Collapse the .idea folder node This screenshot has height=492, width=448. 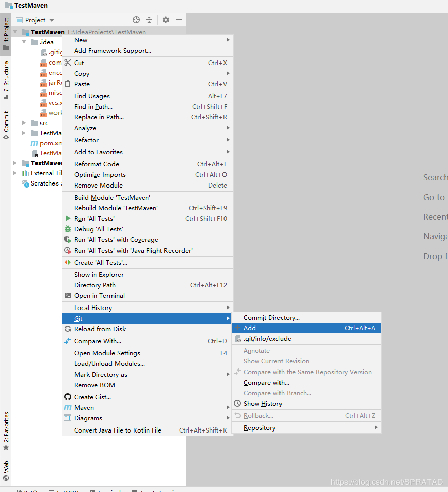(x=24, y=42)
